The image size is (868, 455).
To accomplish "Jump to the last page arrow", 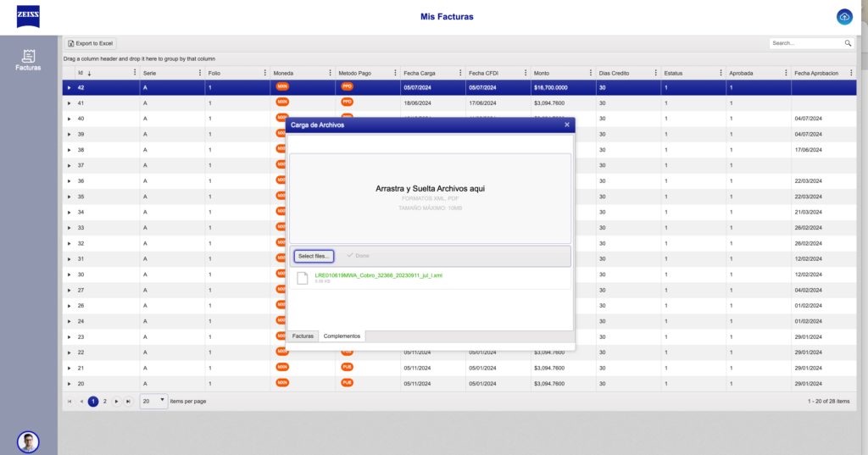I will pos(129,401).
